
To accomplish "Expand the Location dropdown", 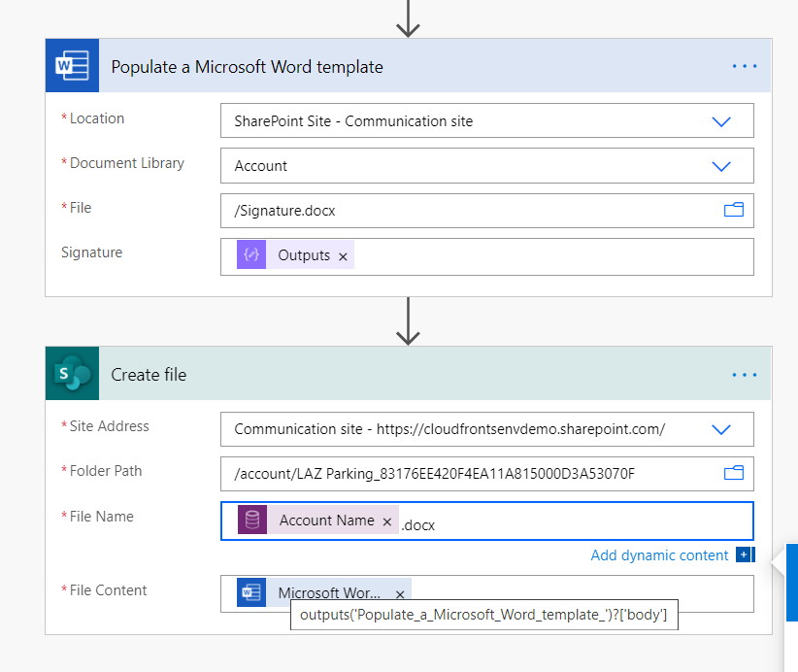I will coord(721,121).
